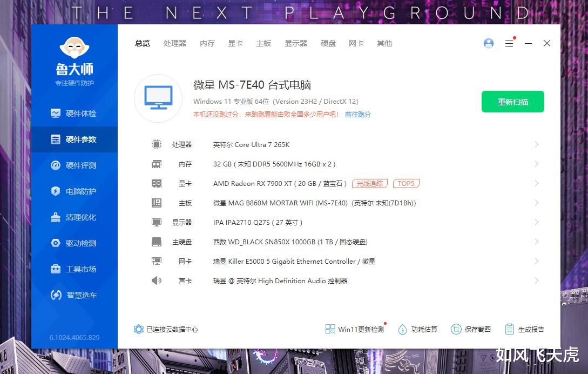The image size is (588, 374).
Task: Expand the 内存 32 GB row chevron
Action: (x=536, y=164)
